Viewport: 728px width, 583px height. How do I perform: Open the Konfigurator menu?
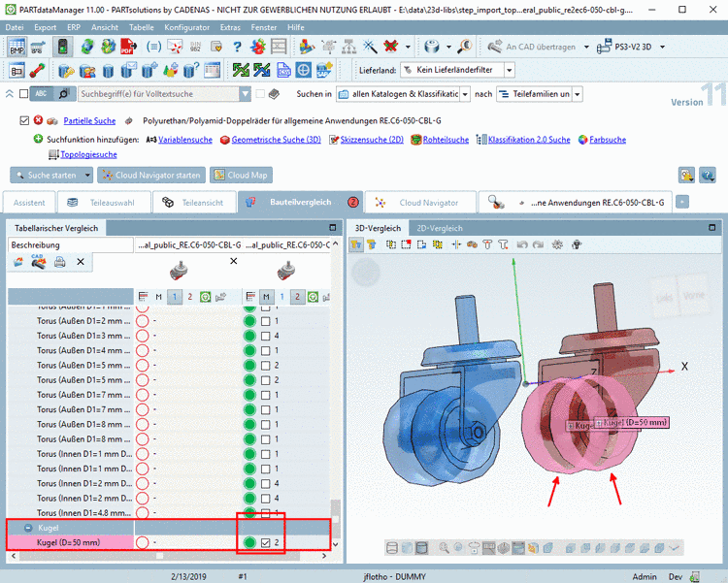pos(186,27)
